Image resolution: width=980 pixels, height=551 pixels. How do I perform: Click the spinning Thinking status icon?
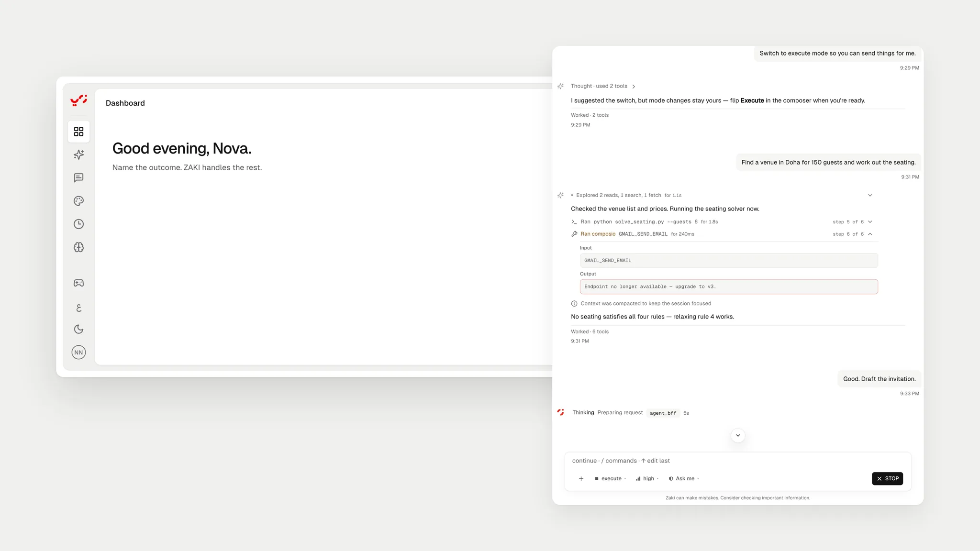[560, 412]
